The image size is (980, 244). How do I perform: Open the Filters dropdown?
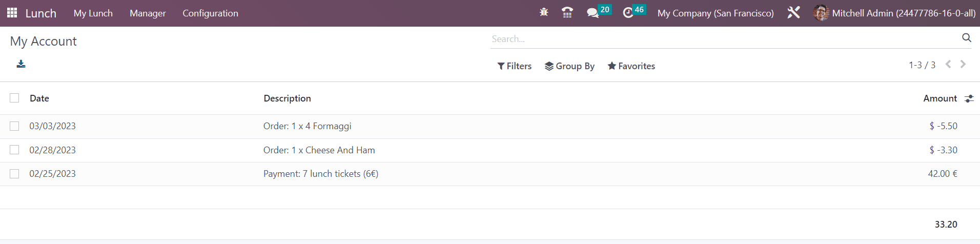pyautogui.click(x=515, y=66)
